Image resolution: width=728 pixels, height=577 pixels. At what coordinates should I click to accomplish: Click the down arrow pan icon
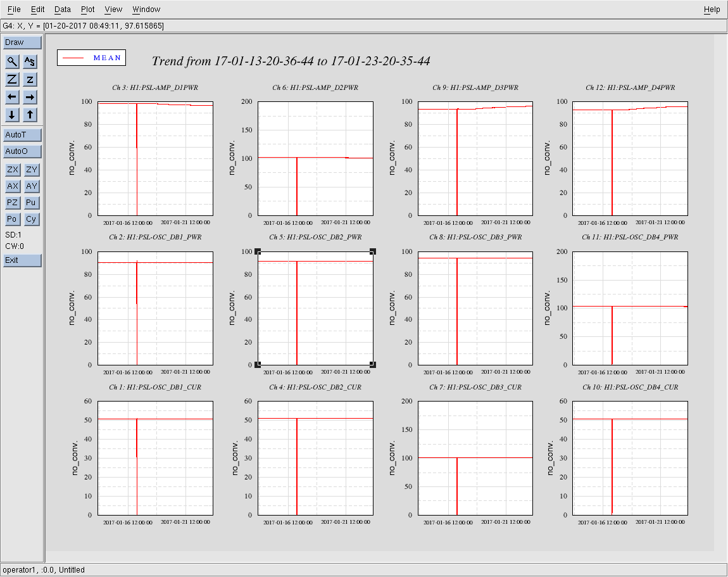point(12,115)
